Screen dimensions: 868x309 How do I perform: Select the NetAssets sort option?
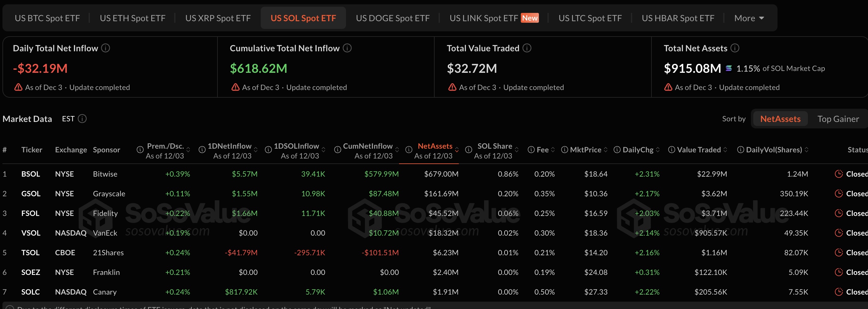780,119
